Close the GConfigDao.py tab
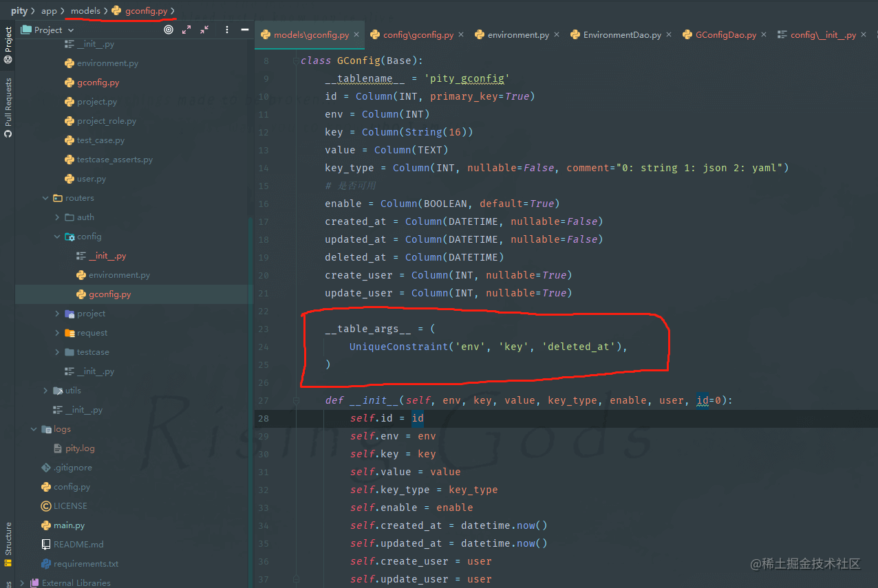This screenshot has height=588, width=878. (x=763, y=34)
